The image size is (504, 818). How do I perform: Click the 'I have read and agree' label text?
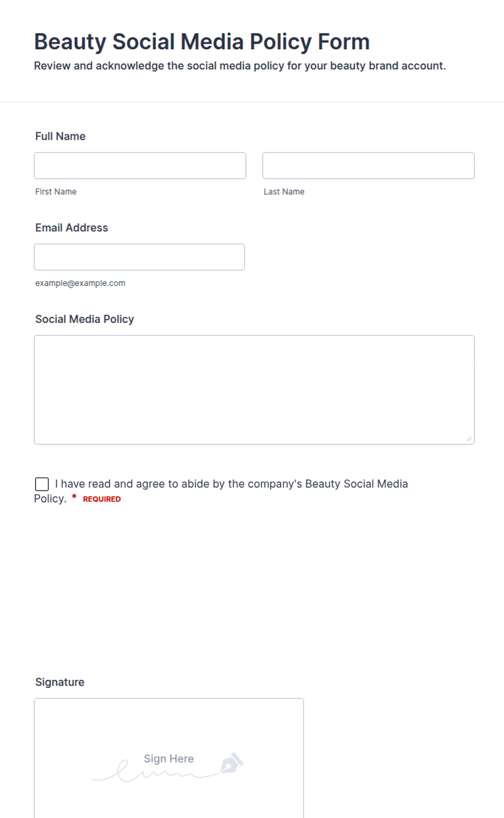click(221, 491)
